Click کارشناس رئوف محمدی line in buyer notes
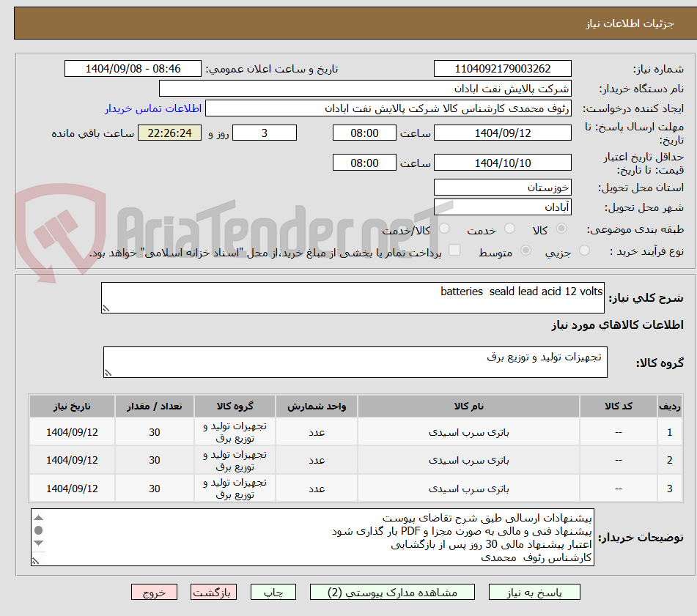 [536, 557]
